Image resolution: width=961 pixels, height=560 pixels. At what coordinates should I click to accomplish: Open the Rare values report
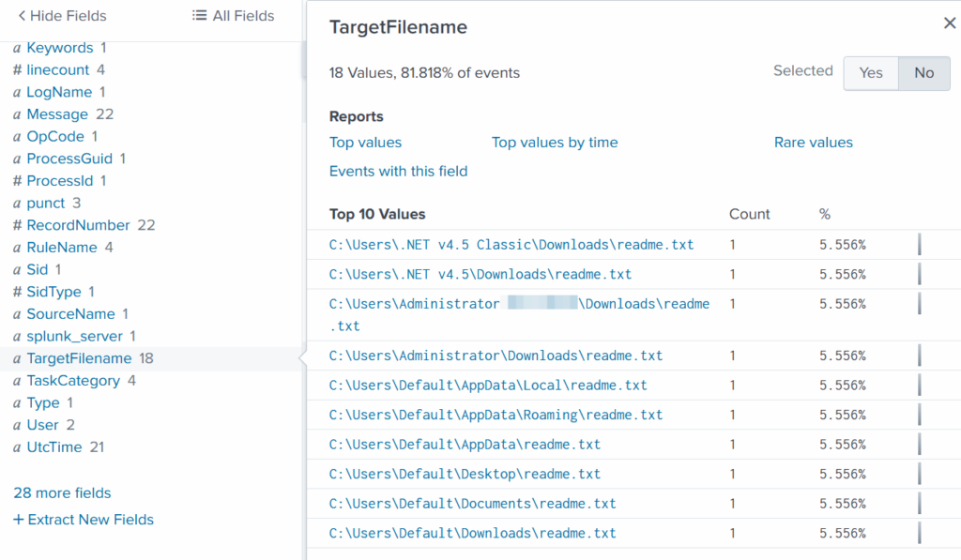(x=813, y=143)
